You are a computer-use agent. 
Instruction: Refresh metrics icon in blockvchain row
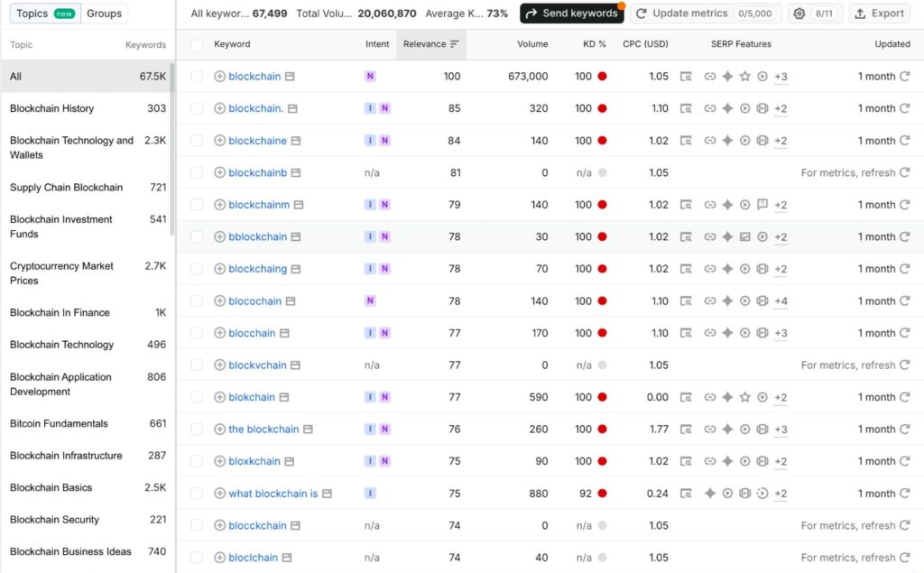pos(904,365)
